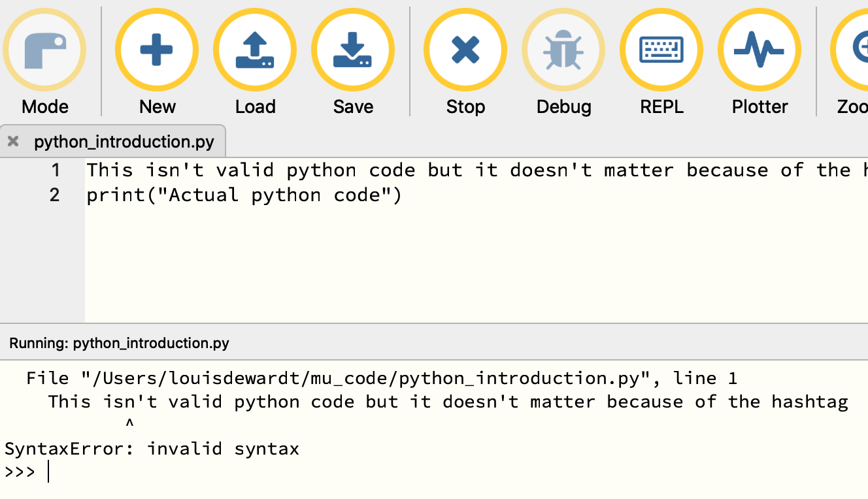Click the echoed error source line in output
868x499 pixels.
(448, 402)
